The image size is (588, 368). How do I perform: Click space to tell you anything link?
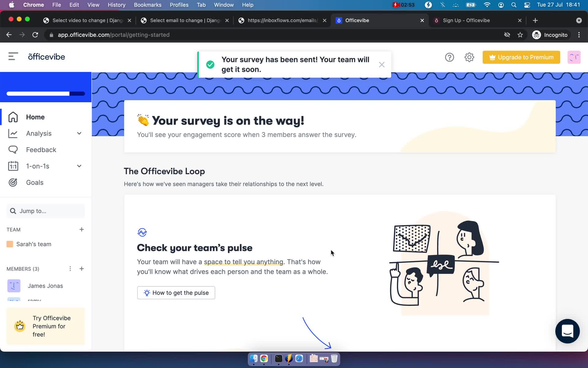click(x=243, y=262)
